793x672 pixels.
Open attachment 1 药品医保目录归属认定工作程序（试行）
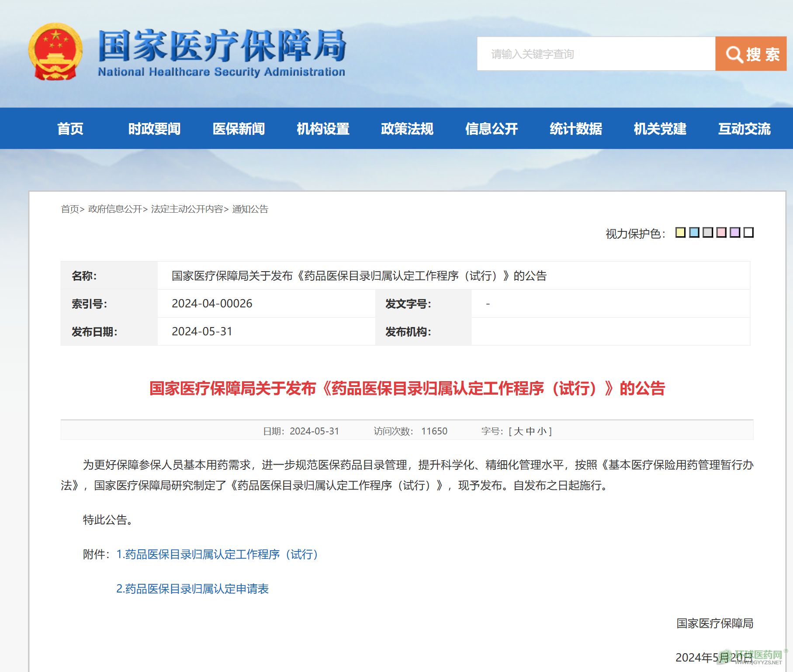click(217, 555)
